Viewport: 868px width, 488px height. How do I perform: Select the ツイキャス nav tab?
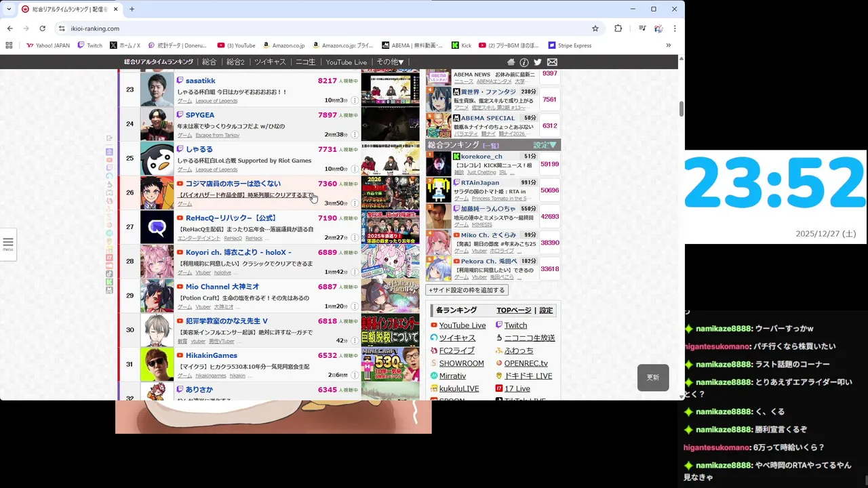[270, 62]
